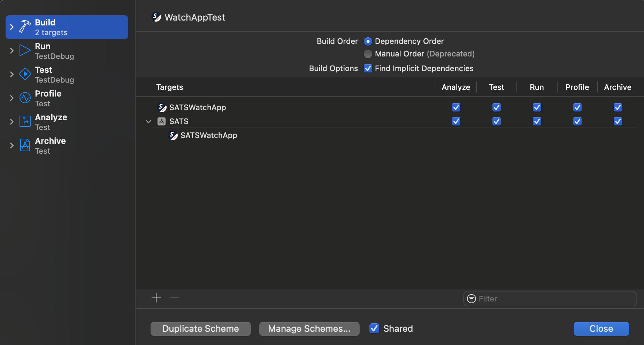Click the Test diamond icon
644x345 pixels.
pos(25,74)
